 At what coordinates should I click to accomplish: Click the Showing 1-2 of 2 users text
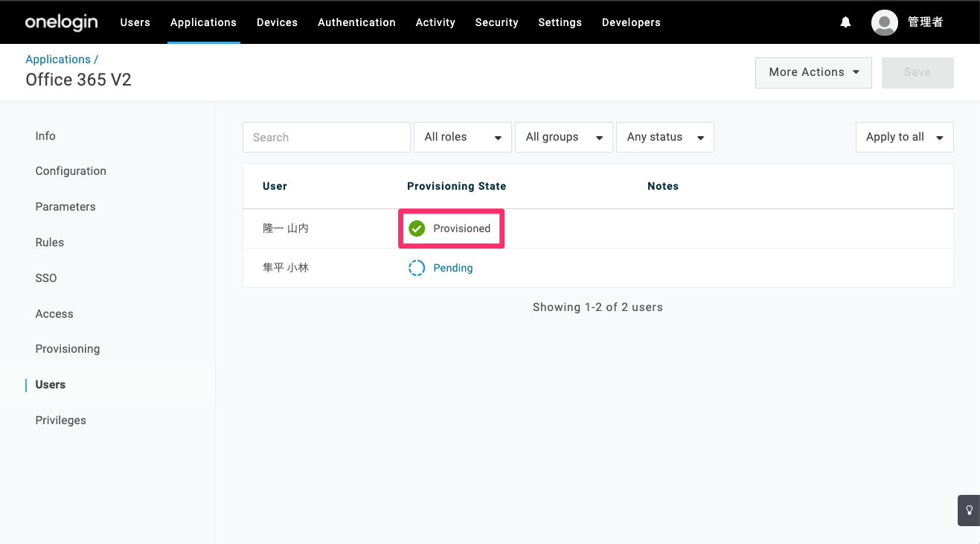click(x=598, y=307)
